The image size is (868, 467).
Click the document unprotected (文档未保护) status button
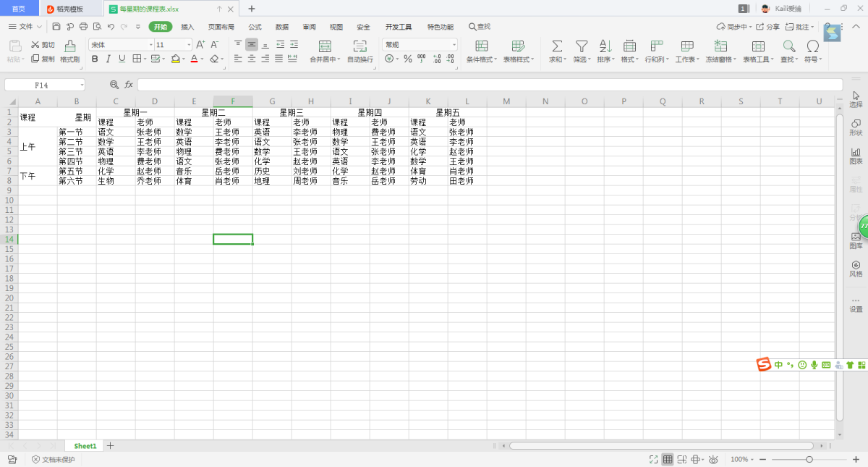[53, 459]
